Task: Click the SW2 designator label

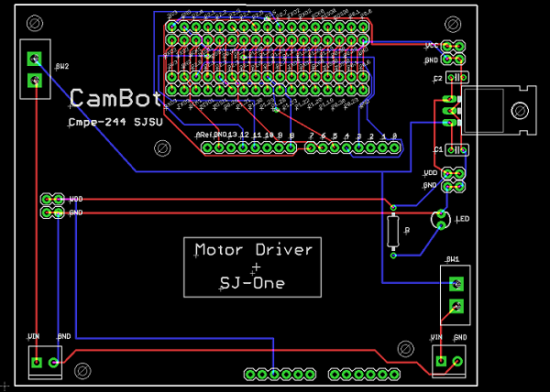Action: pos(62,66)
